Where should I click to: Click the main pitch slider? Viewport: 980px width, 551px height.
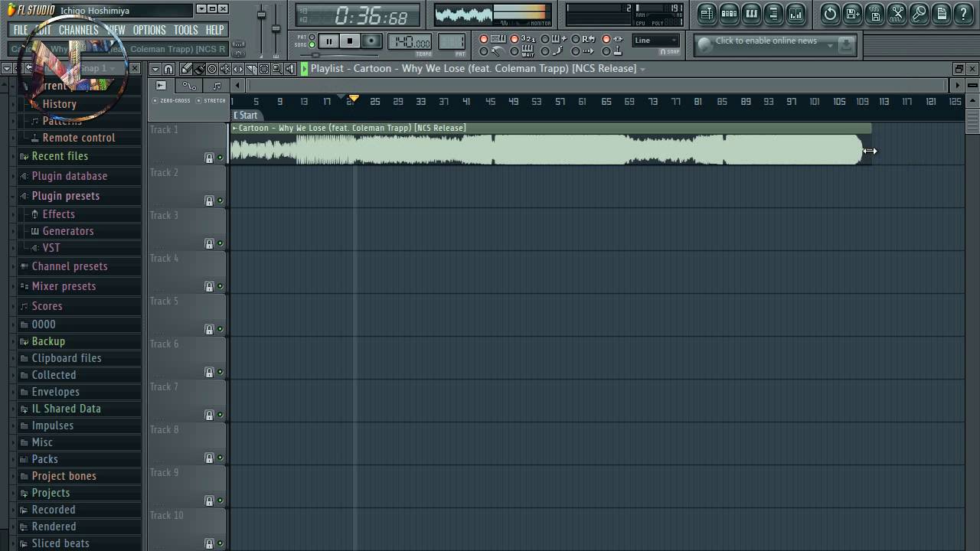click(276, 29)
